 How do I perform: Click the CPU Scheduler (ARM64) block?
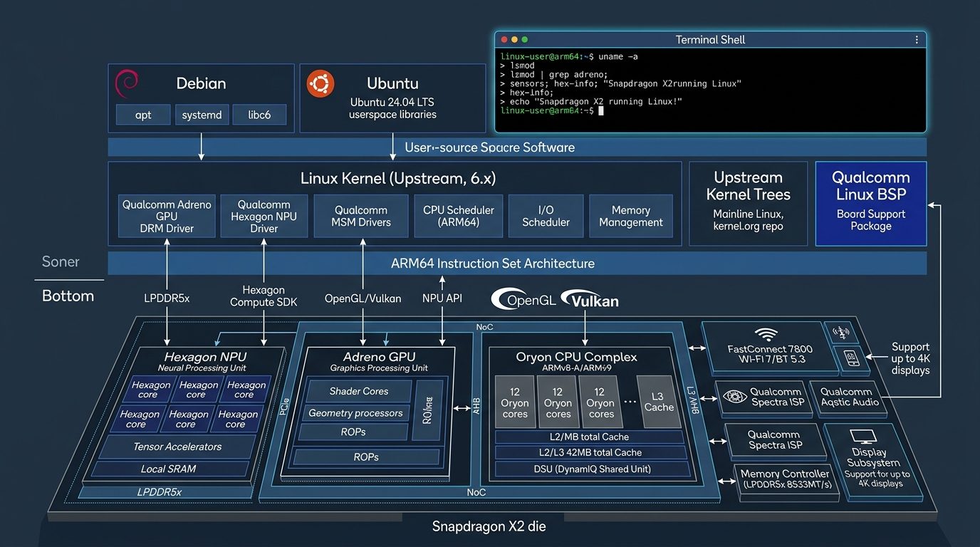pos(458,216)
